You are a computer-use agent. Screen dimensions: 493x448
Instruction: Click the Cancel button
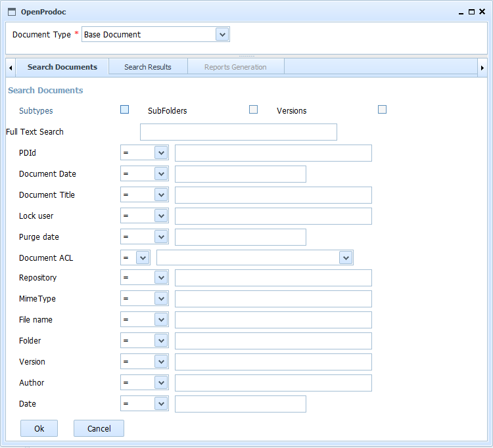99,428
